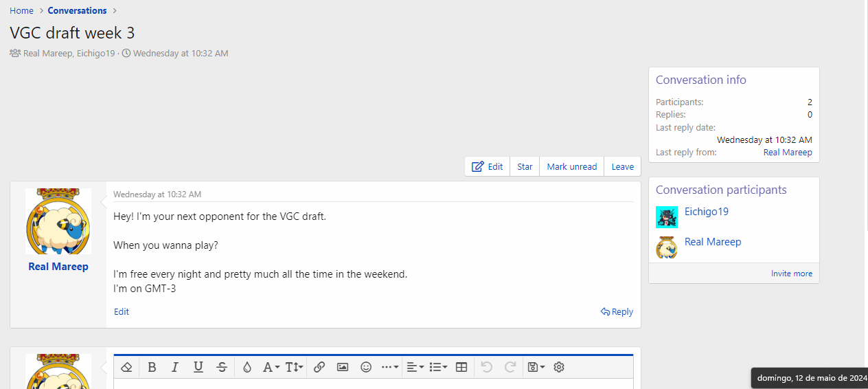Click Eichigo19's avatar thumbnail
868x389 pixels.
tap(667, 217)
